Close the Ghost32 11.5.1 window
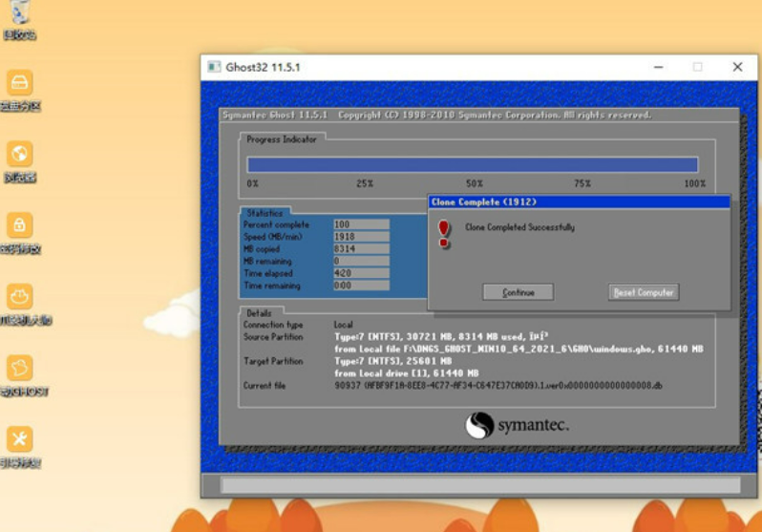This screenshot has width=762, height=532. point(737,67)
